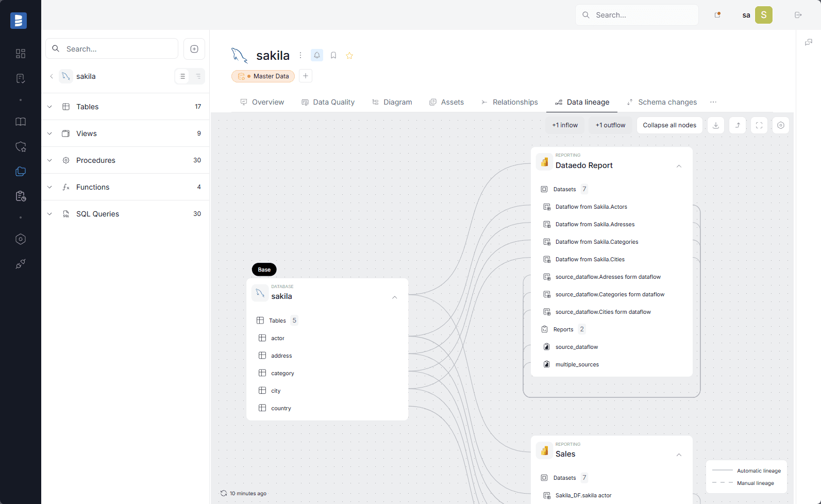821x504 pixels.
Task: Switch to the Assets tab
Action: [447, 102]
